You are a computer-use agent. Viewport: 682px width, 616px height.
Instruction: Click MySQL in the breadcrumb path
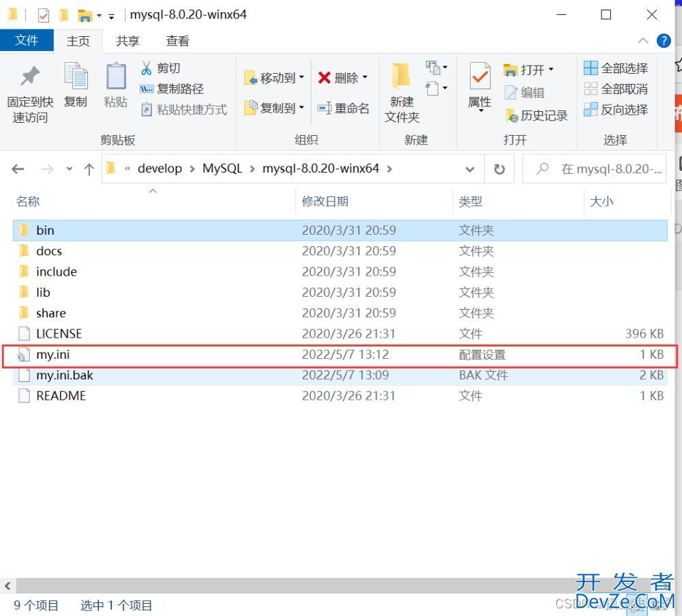point(222,168)
